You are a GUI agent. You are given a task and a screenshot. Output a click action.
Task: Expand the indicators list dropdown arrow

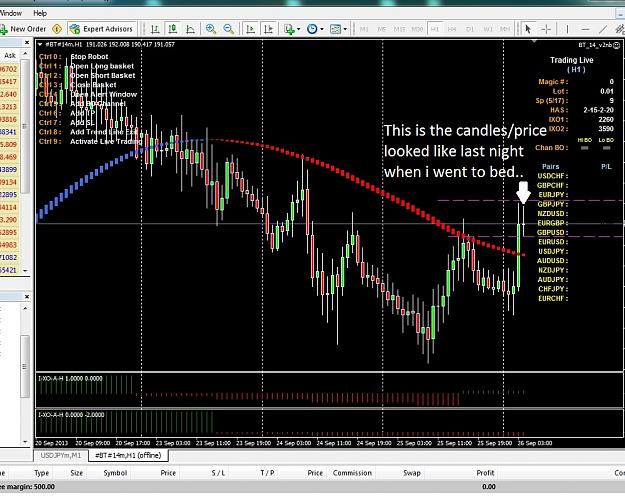(299, 29)
